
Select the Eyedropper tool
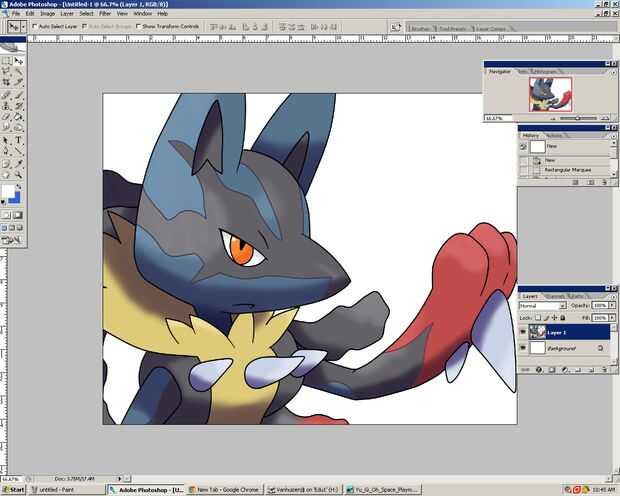pos(19,164)
